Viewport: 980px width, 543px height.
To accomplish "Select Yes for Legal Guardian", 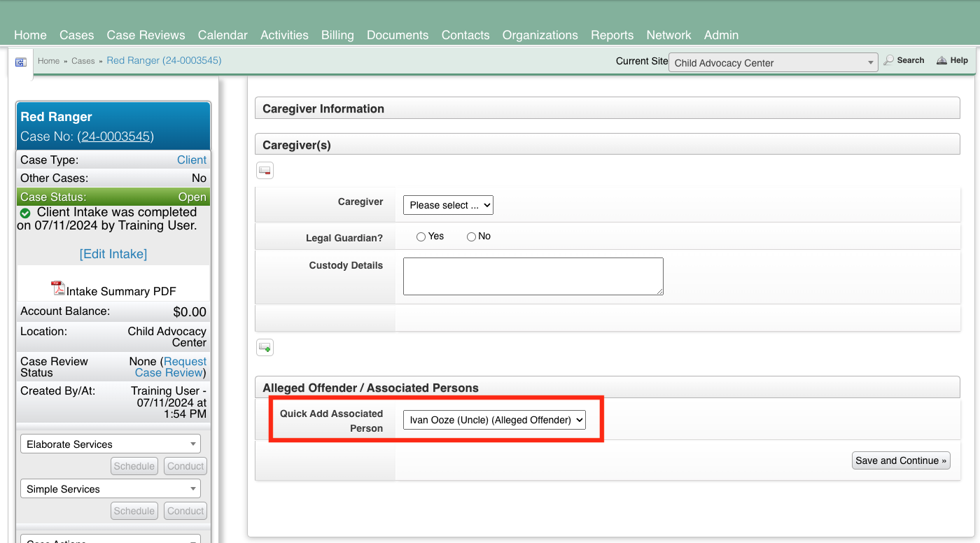I will (x=421, y=237).
